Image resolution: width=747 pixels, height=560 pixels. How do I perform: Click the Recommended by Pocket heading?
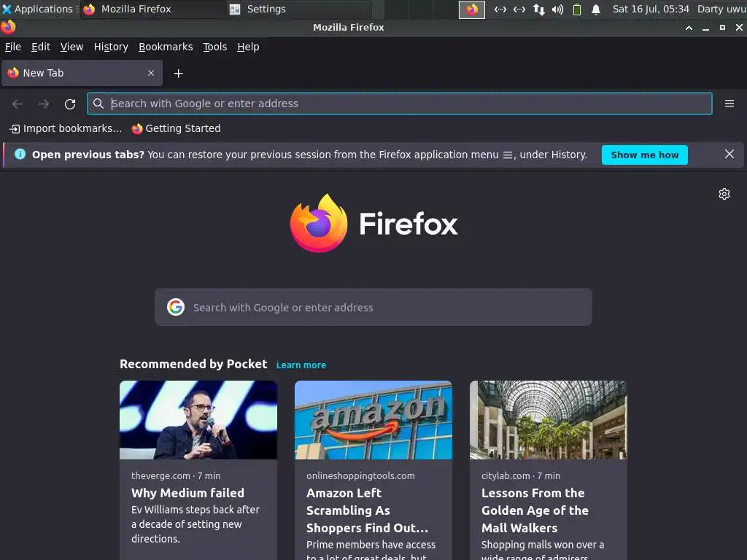(193, 364)
